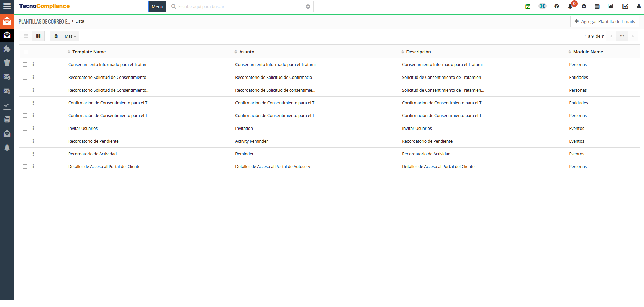The image size is (644, 307).
Task: Go to next page arrow
Action: (633, 36)
